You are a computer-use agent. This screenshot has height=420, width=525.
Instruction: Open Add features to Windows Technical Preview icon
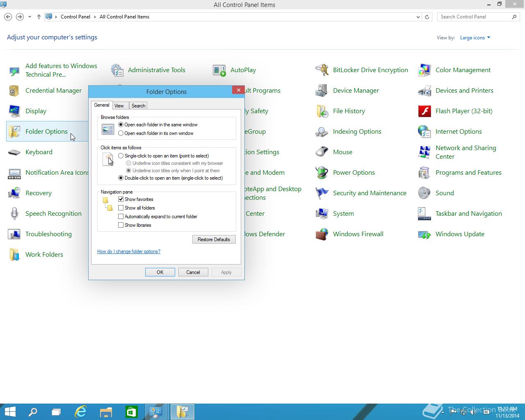(x=14, y=71)
